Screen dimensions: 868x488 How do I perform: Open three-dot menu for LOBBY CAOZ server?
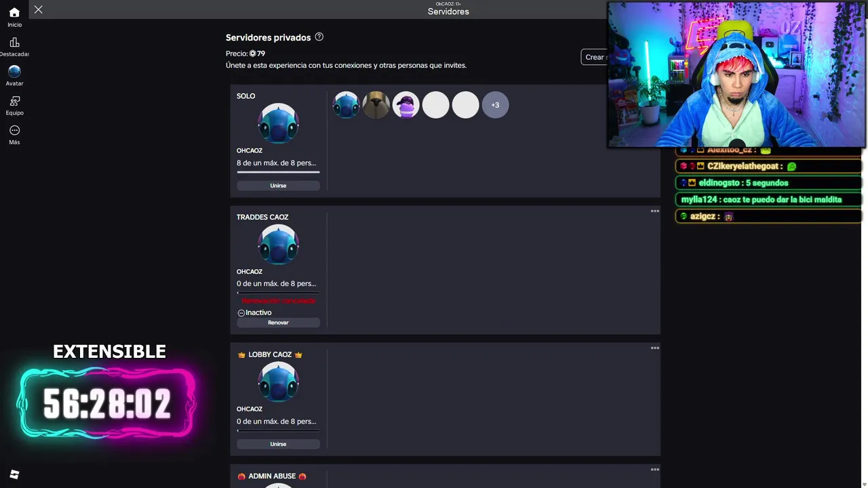655,348
